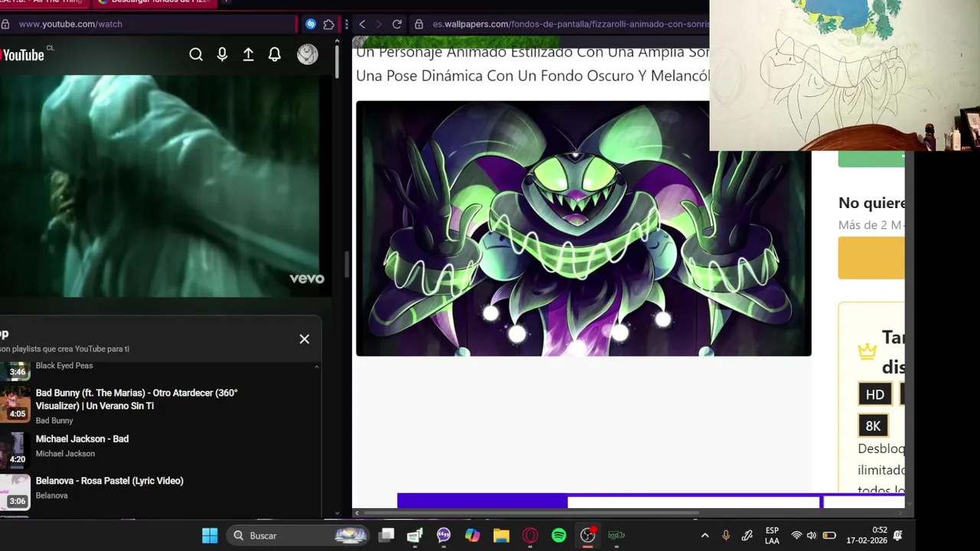The image size is (980, 551).
Task: Open the Black Eyed Peas thumbnail 3:46
Action: click(15, 371)
